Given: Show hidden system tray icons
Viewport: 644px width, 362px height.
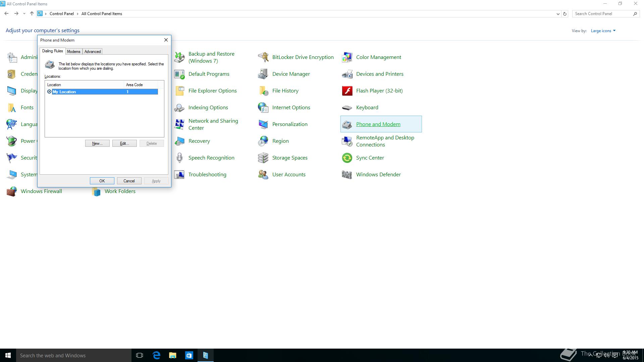Looking at the screenshot, I should (591, 355).
